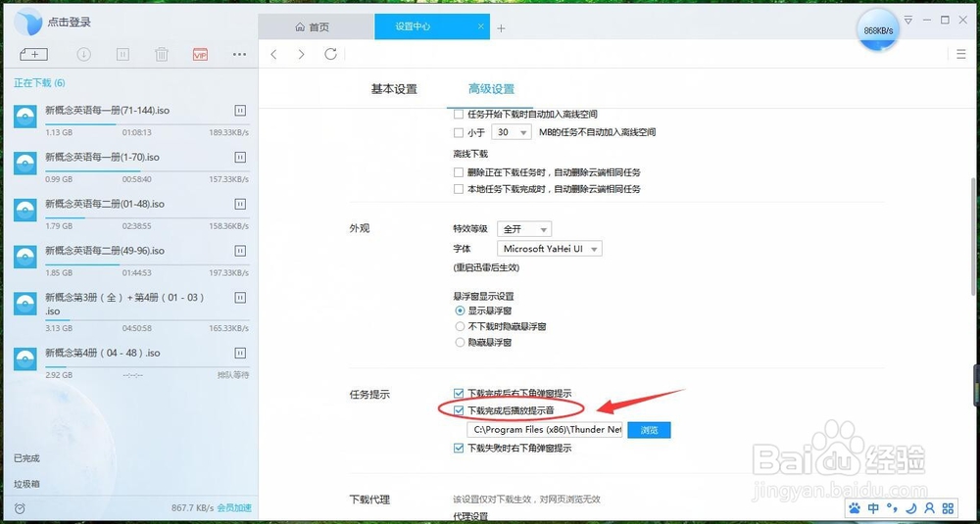The height and width of the screenshot is (524, 980).
Task: Click the 浏览 browse button
Action: 649,430
